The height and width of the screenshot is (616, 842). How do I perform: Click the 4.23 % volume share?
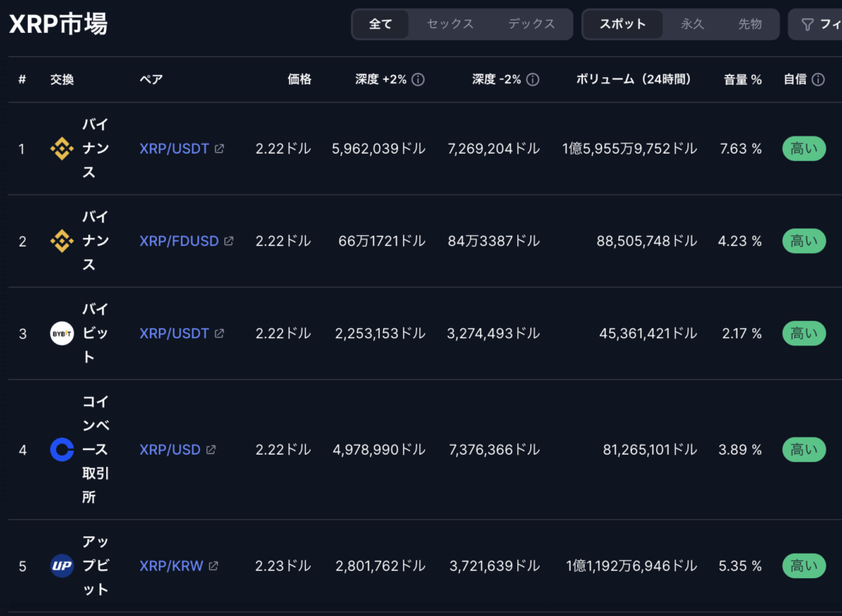click(x=740, y=241)
